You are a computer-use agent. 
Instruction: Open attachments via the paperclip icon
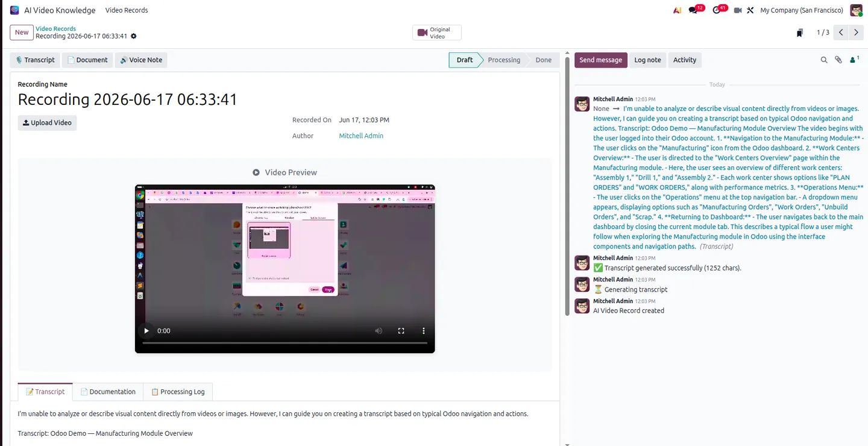point(838,60)
